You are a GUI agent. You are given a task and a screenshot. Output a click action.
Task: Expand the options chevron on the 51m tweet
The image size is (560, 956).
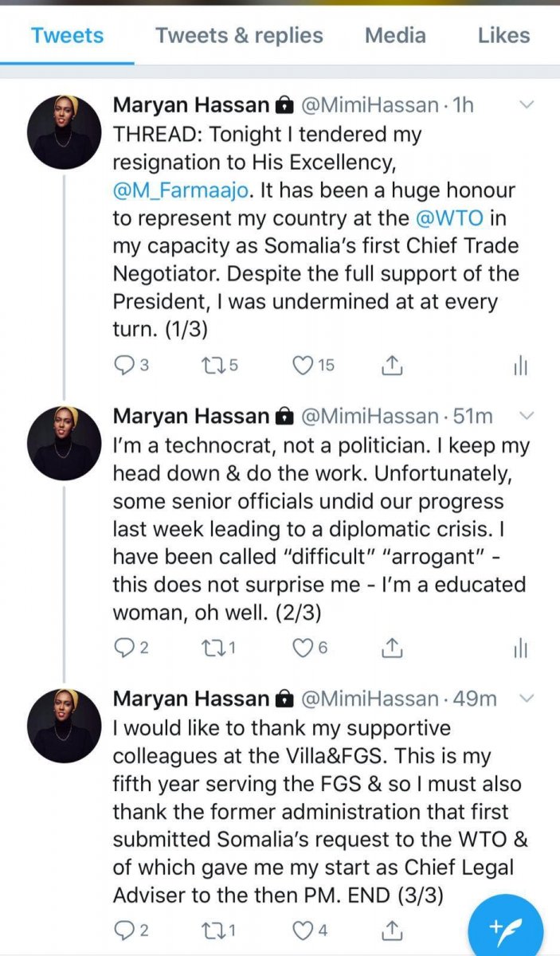coord(527,416)
